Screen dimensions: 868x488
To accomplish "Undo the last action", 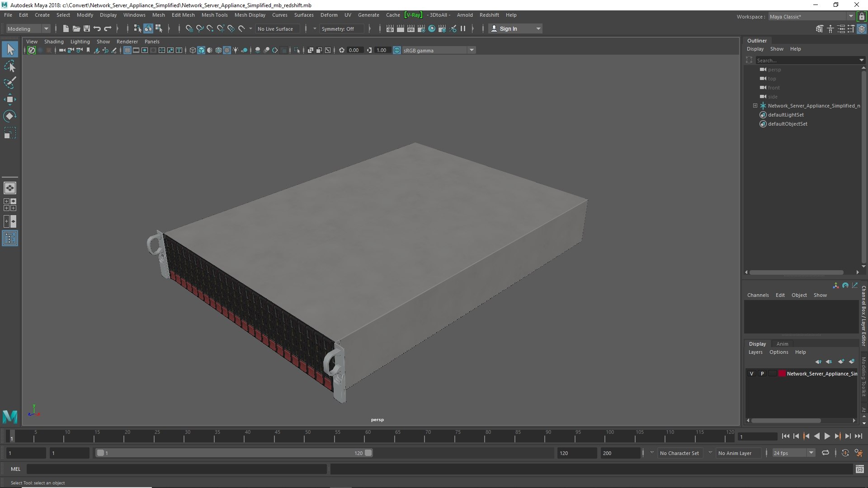I will (97, 28).
